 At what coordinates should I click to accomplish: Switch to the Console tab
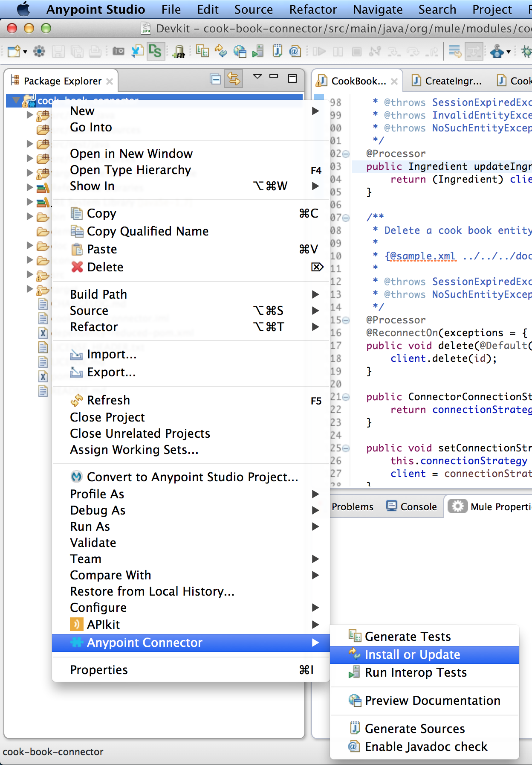[412, 507]
